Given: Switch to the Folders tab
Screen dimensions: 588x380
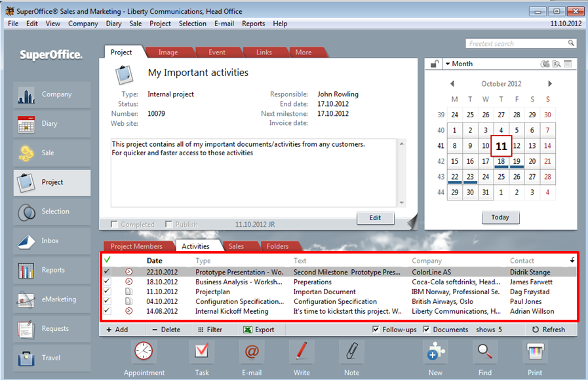Looking at the screenshot, I should point(277,246).
